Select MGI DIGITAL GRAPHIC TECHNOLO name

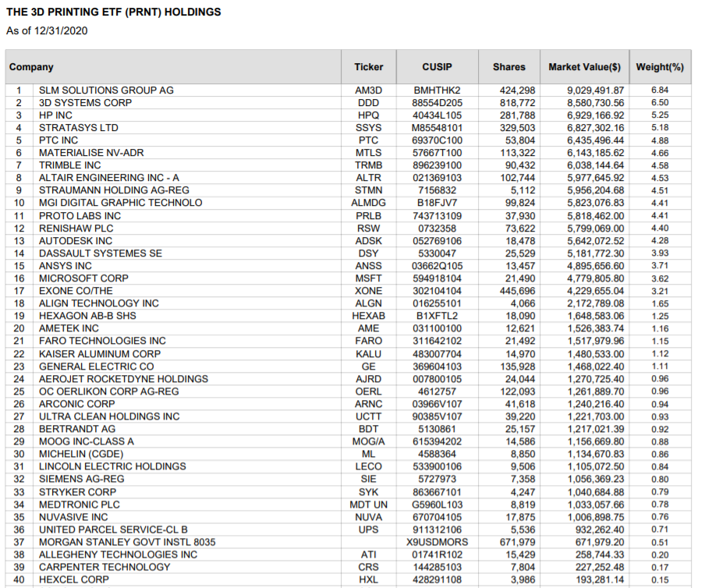pos(121,203)
